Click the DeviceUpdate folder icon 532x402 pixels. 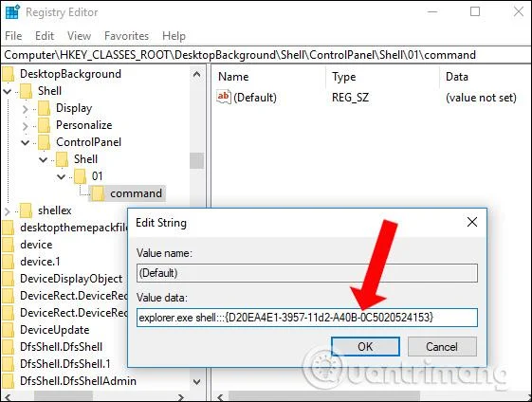[8, 330]
